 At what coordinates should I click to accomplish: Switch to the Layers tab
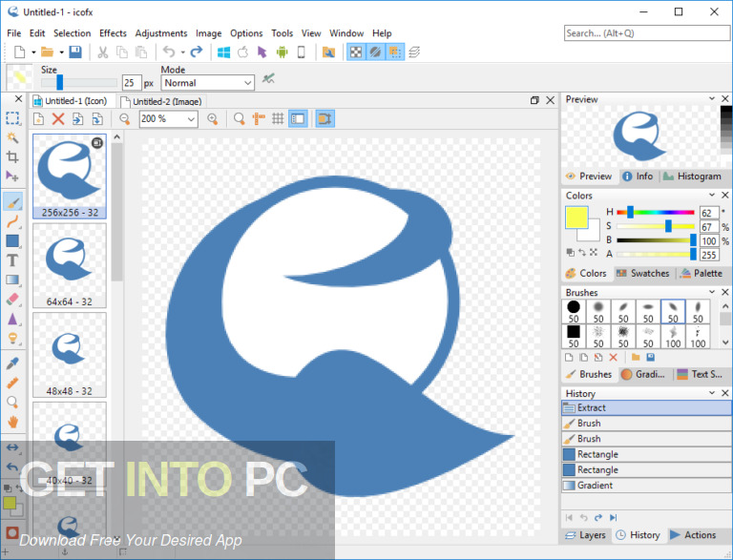click(x=585, y=535)
